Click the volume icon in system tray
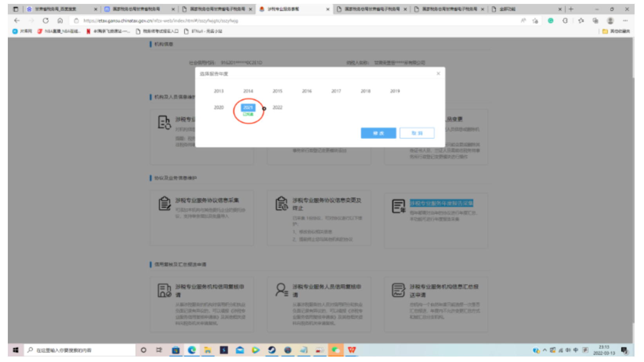Image resolution: width=644 pixels, height=362 pixels. click(568, 350)
